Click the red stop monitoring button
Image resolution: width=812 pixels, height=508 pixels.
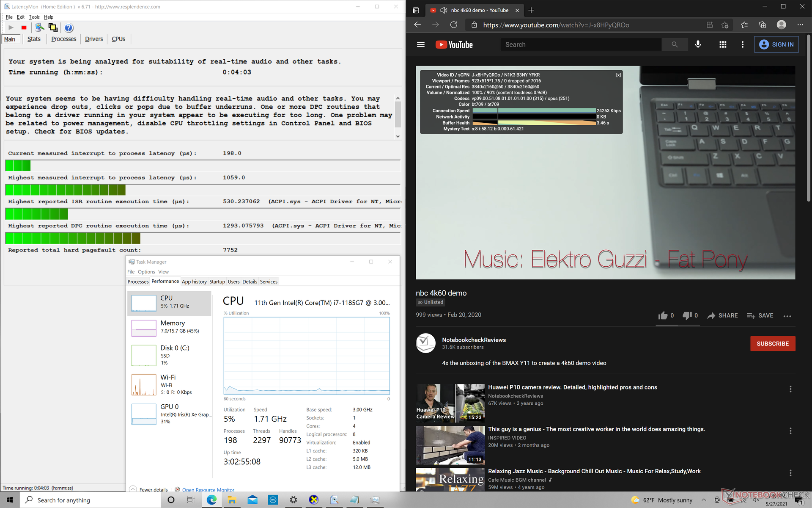[24, 28]
